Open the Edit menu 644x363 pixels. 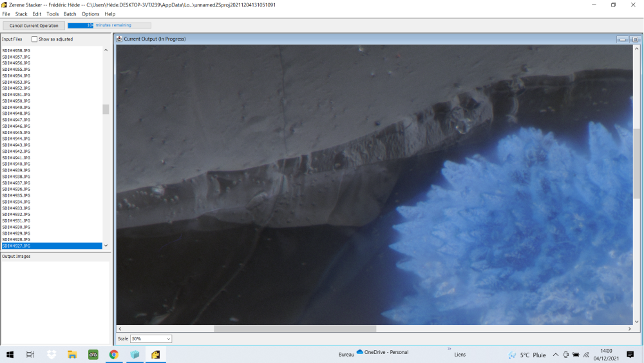[37, 14]
